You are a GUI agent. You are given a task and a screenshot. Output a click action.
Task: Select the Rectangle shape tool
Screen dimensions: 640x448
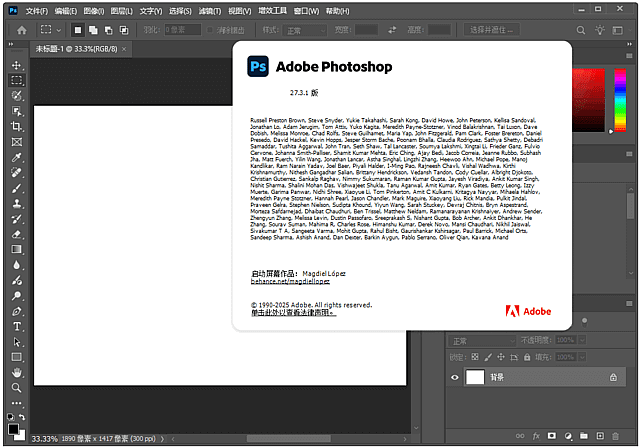[16, 357]
